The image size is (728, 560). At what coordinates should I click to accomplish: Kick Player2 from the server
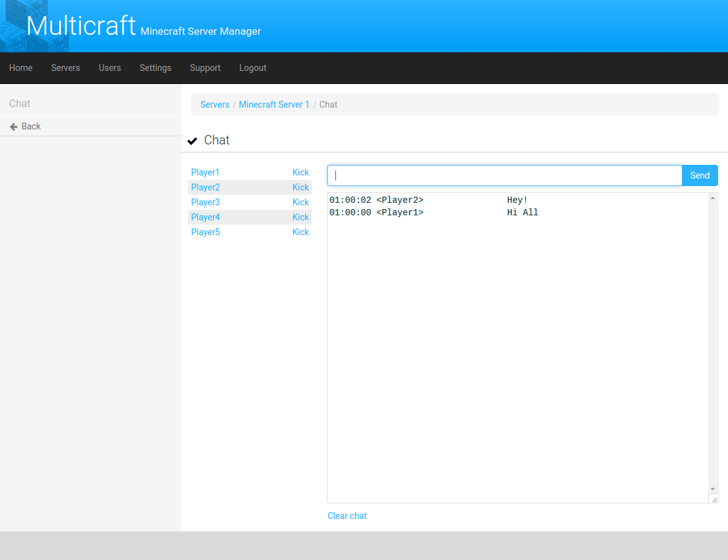(x=301, y=187)
